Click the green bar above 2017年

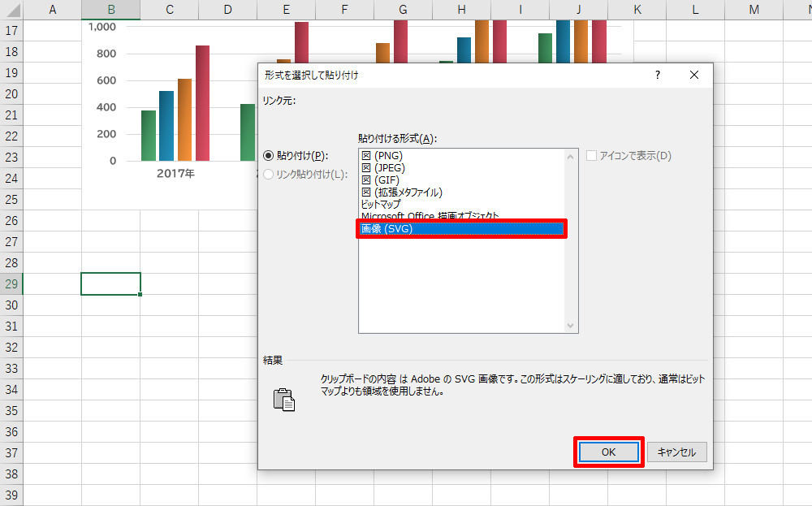click(149, 136)
